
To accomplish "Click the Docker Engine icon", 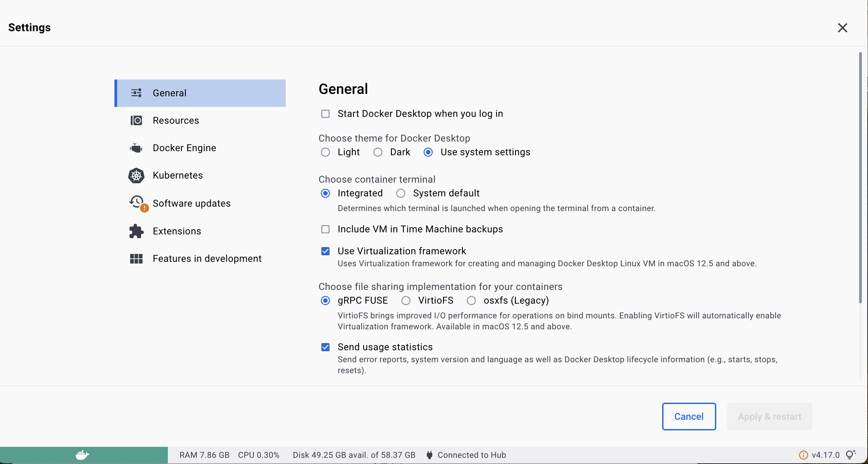I will tap(136, 148).
